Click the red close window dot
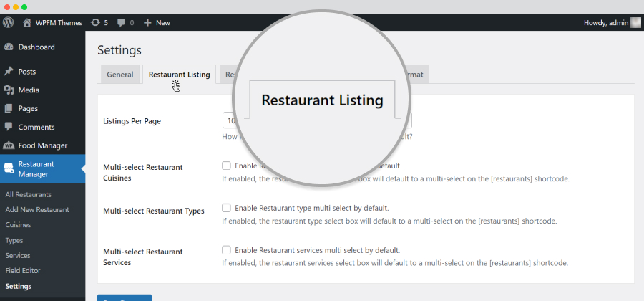The width and height of the screenshot is (644, 301). [x=7, y=7]
